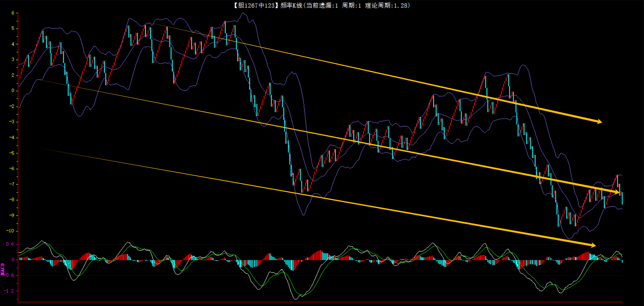
Task: Click the middle trend line's arrowhead
Action: (x=617, y=193)
